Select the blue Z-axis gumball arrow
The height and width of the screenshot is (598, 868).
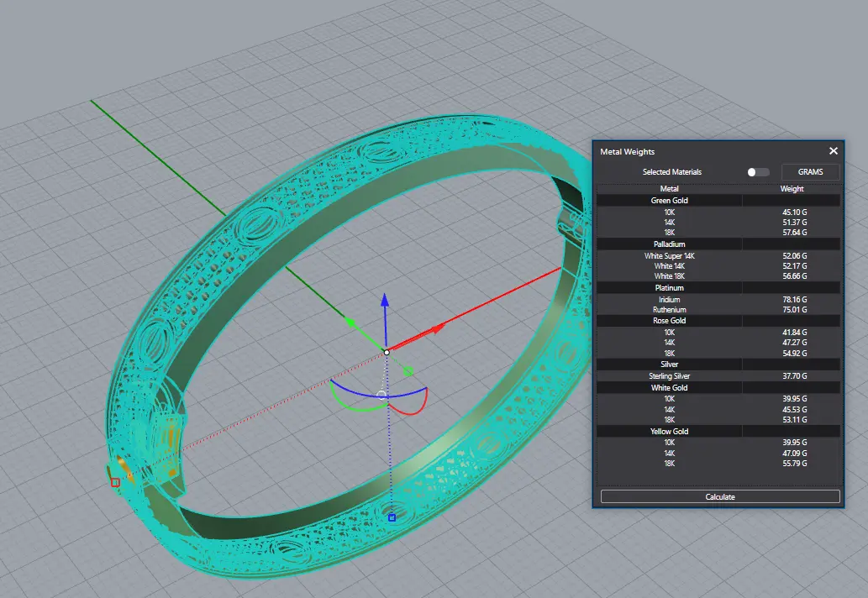(385, 302)
